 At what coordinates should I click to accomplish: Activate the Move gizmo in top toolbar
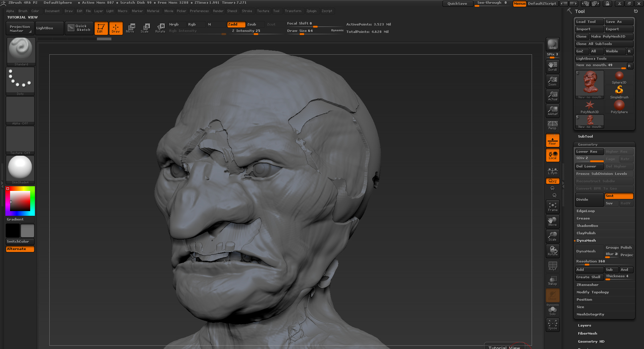point(130,28)
